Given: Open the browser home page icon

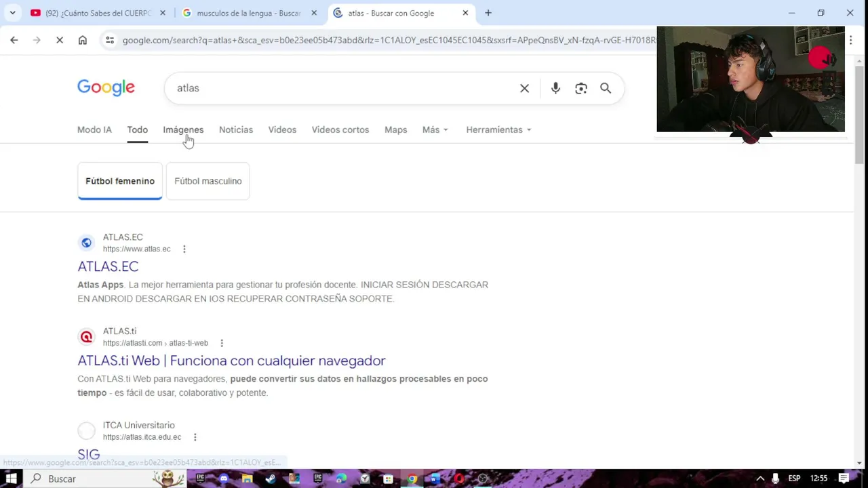Looking at the screenshot, I should point(83,40).
